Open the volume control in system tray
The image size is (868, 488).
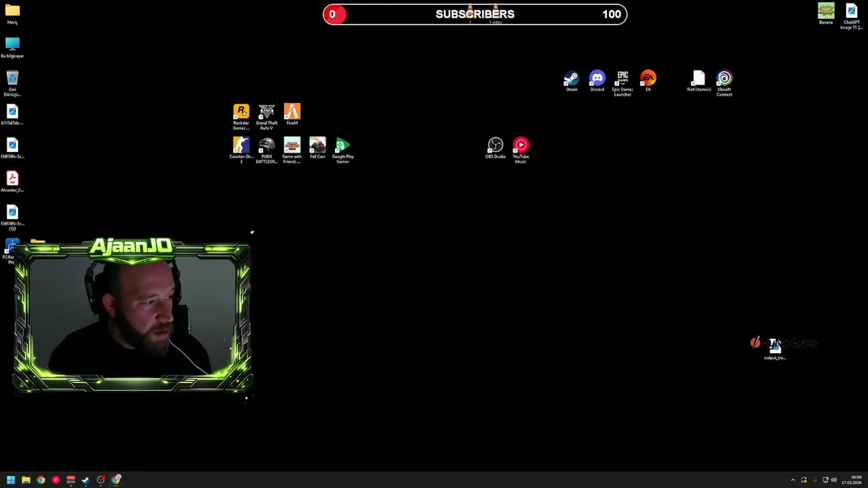point(833,480)
